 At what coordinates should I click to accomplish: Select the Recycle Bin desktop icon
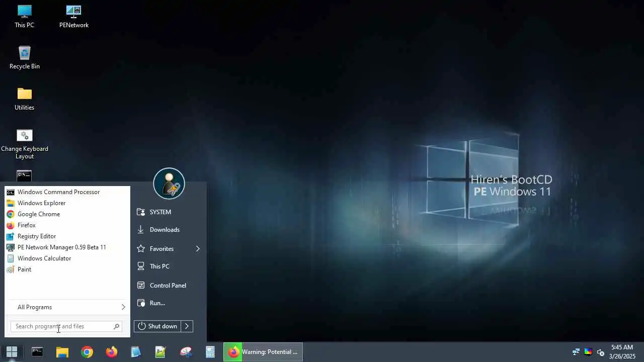24,58
